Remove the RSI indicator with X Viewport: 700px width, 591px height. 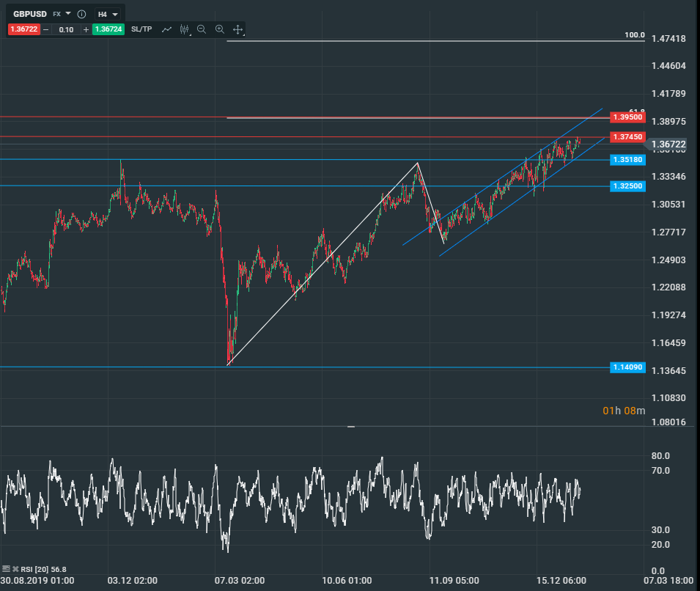point(15,568)
